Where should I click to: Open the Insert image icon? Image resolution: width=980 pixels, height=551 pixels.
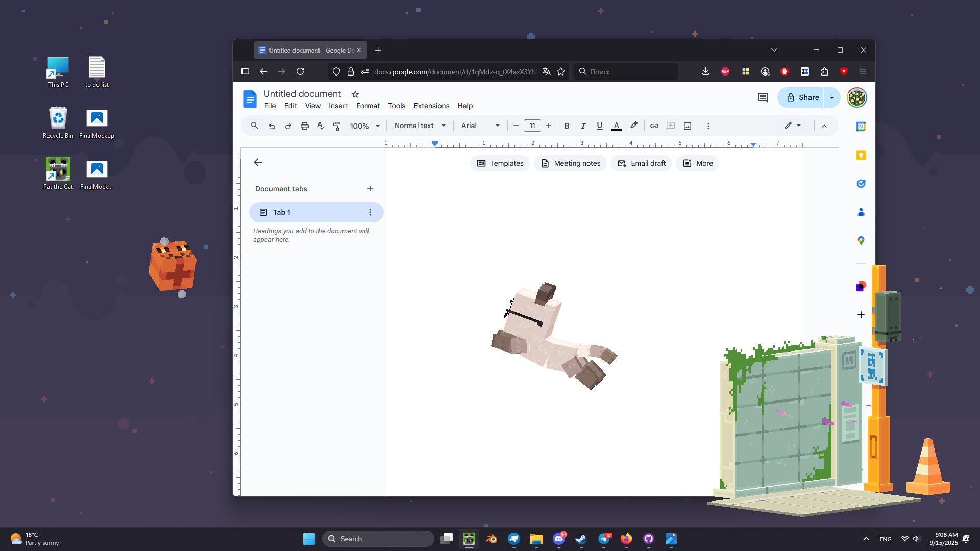point(687,126)
